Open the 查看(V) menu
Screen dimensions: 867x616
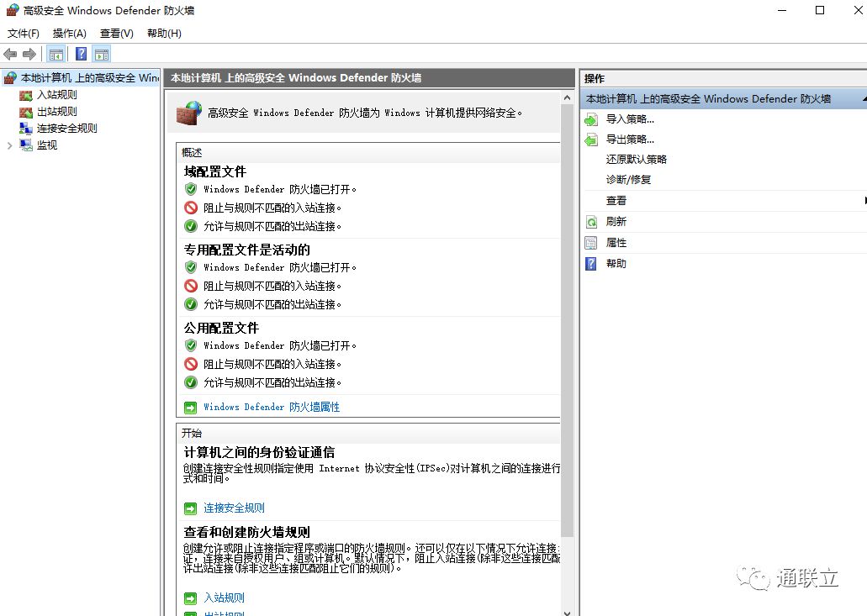point(117,33)
